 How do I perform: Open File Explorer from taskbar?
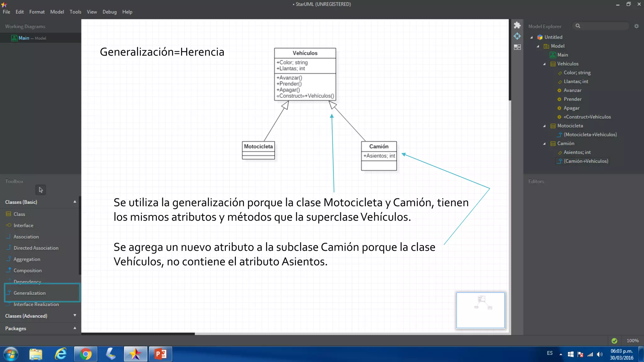pos(36,354)
